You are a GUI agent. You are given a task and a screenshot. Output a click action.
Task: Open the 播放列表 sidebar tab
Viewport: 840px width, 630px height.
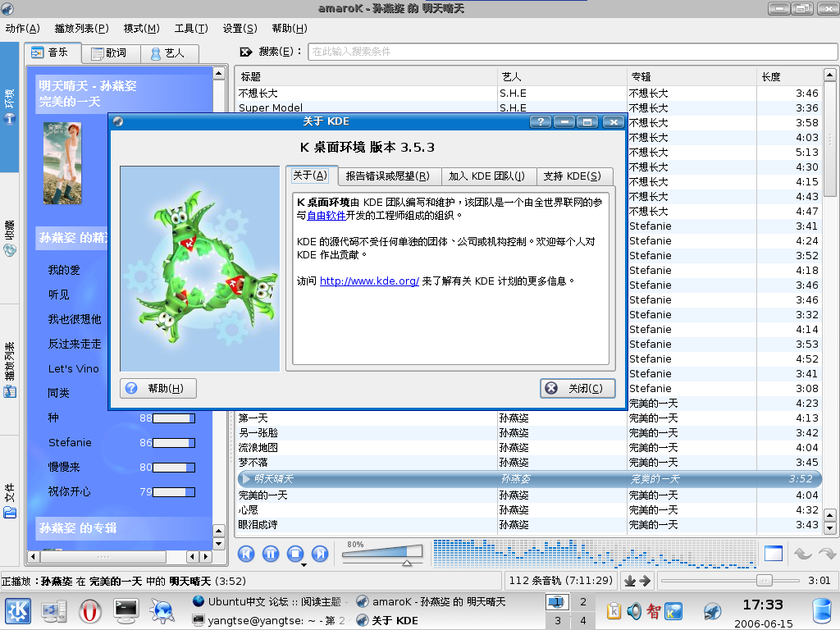click(x=10, y=370)
